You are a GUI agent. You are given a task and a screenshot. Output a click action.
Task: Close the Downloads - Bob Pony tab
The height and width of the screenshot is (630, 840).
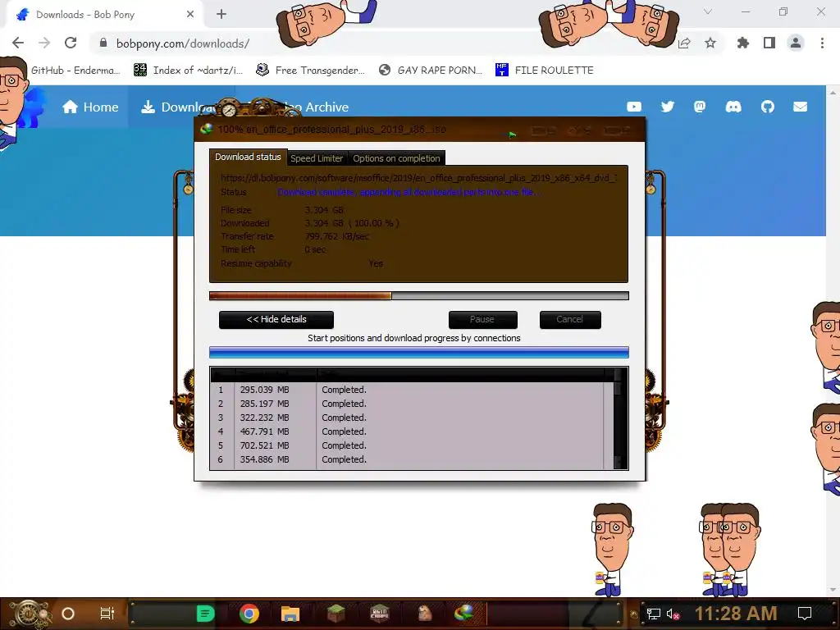[x=190, y=15]
